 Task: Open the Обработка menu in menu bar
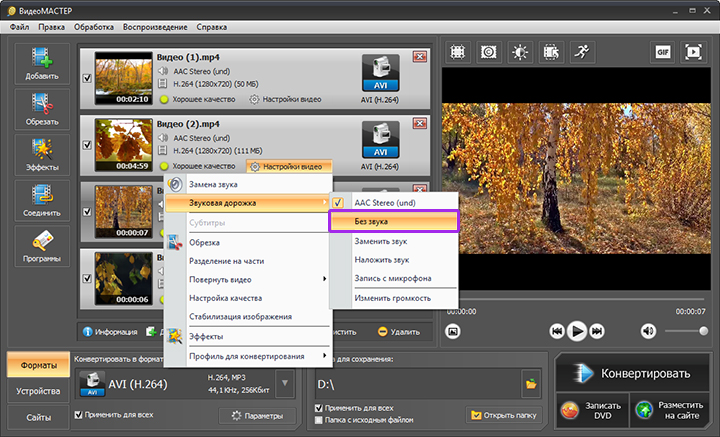[94, 25]
